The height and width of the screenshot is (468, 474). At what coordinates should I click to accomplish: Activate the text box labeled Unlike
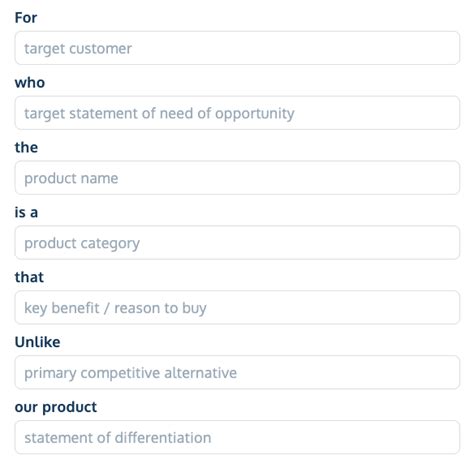coord(237,372)
